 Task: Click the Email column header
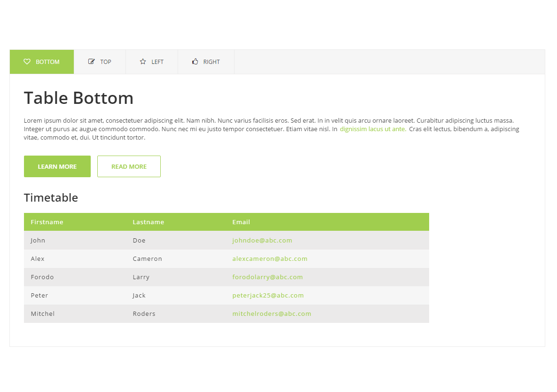(x=241, y=222)
